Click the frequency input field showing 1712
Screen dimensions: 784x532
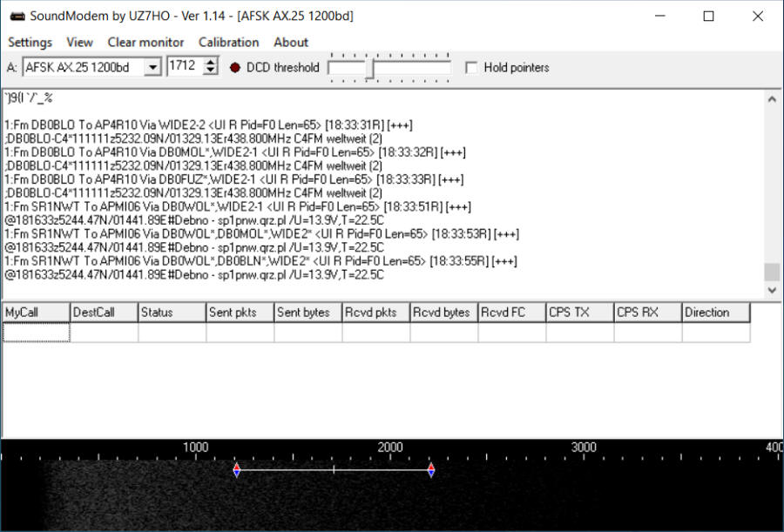tap(184, 67)
